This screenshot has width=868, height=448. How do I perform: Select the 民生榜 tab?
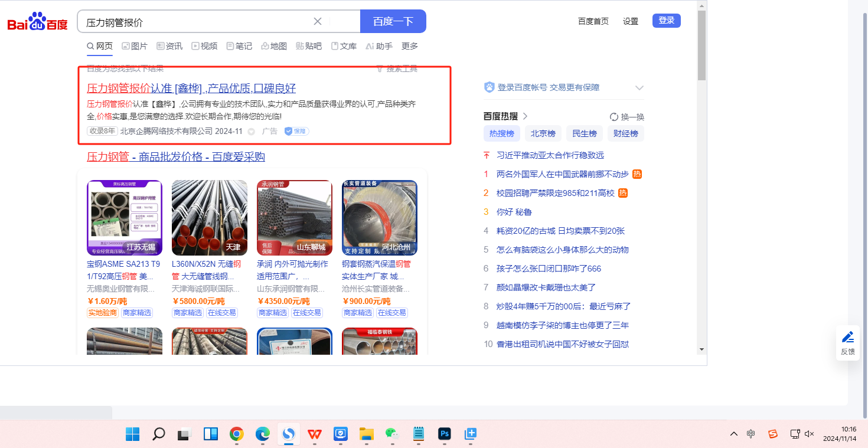585,133
